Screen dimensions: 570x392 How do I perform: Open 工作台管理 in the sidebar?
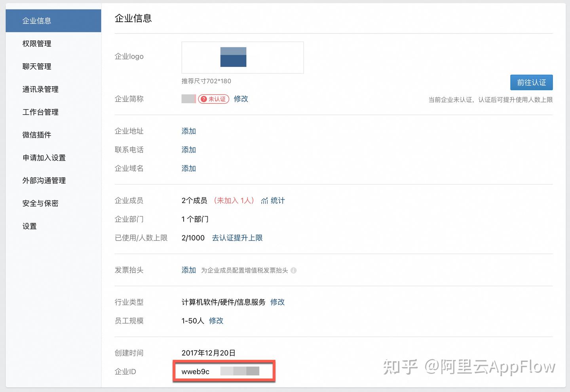coord(40,112)
